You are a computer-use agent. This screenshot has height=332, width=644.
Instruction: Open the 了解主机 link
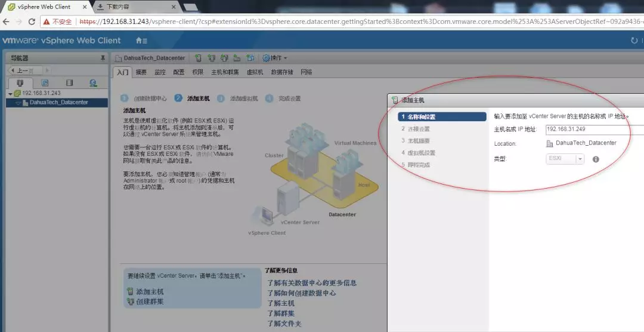click(281, 303)
